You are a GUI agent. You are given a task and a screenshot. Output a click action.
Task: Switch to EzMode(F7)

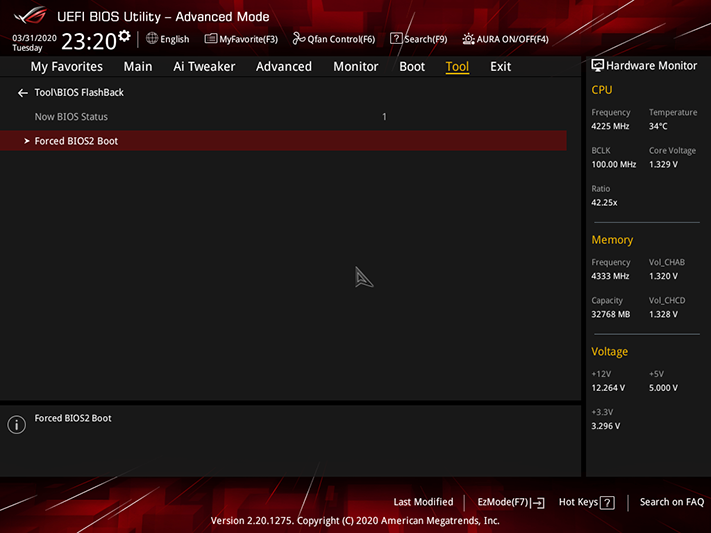503,502
